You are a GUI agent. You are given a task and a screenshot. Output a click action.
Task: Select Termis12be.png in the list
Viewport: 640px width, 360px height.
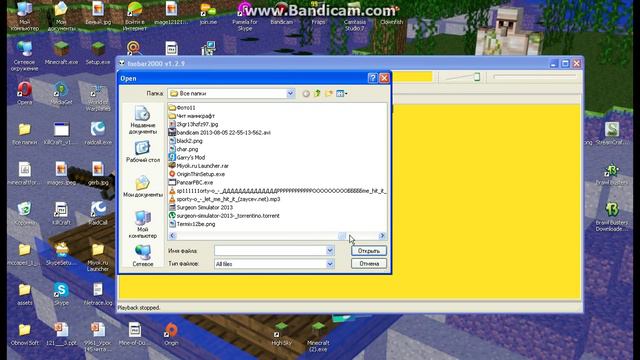click(x=192, y=224)
